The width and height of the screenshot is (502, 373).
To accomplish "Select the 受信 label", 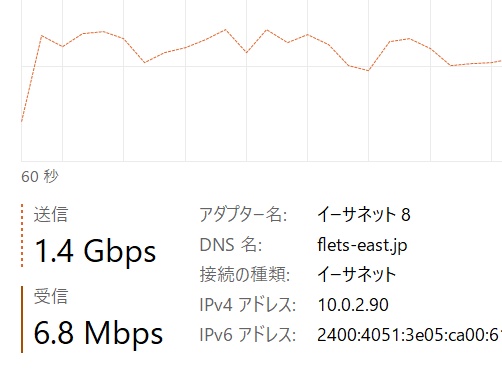I will pyautogui.click(x=51, y=296).
